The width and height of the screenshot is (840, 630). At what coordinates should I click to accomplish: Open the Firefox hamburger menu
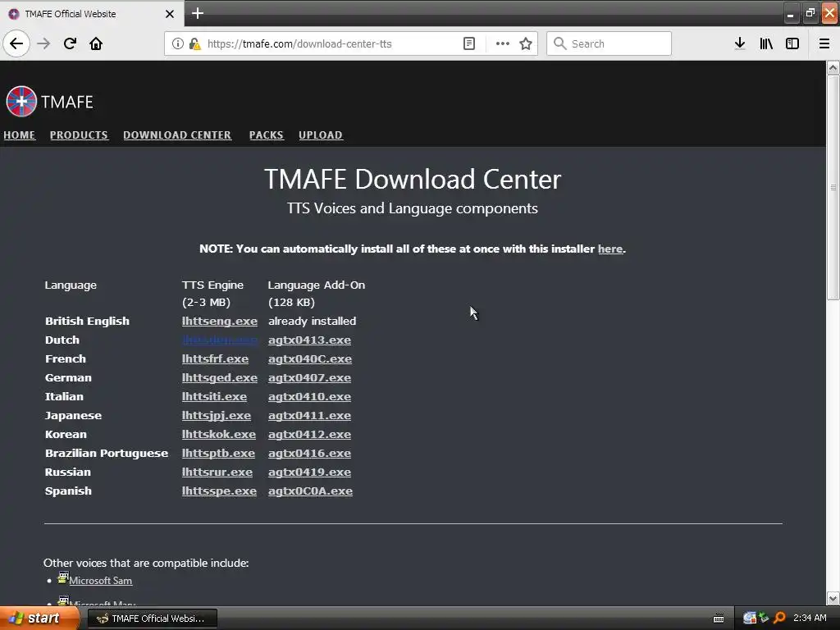[x=824, y=43]
